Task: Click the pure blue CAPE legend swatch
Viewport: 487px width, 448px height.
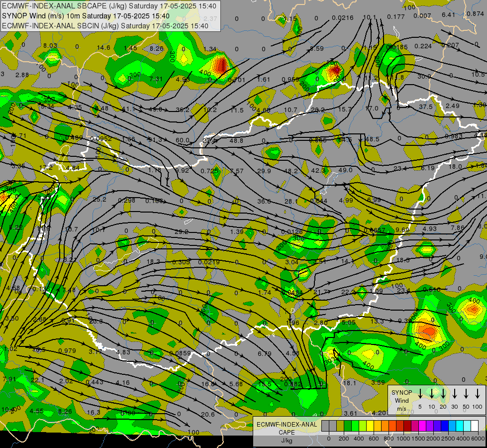Action: [x=444, y=426]
